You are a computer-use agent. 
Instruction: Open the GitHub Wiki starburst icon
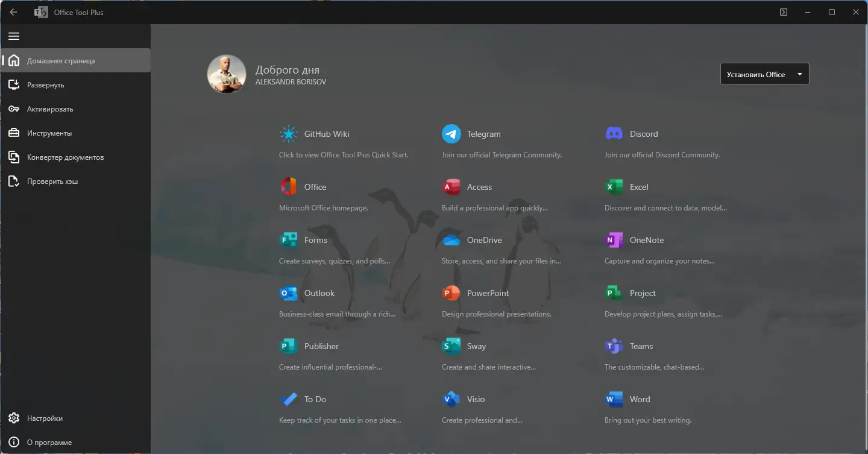[x=289, y=134]
